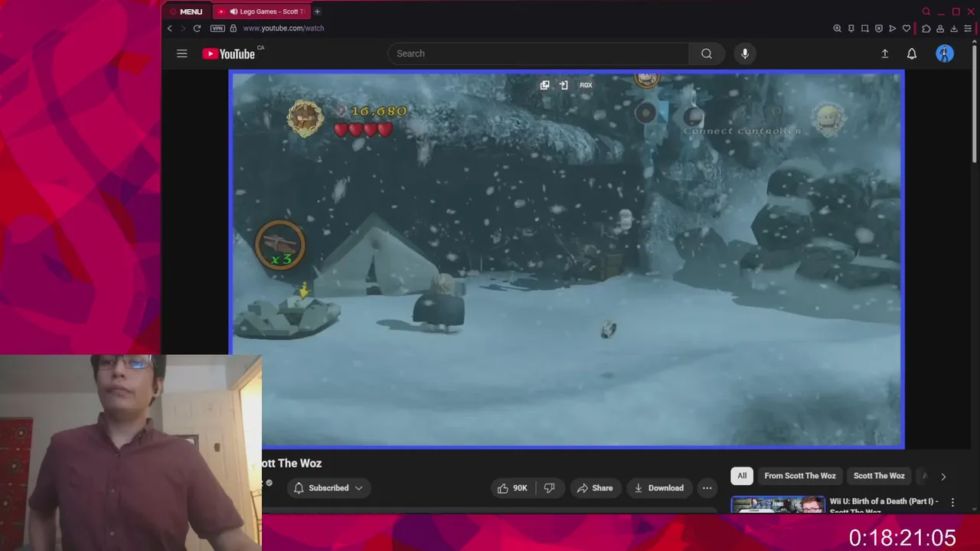Toggle the VPN badge in address bar
The width and height of the screenshot is (980, 551).
click(217, 28)
